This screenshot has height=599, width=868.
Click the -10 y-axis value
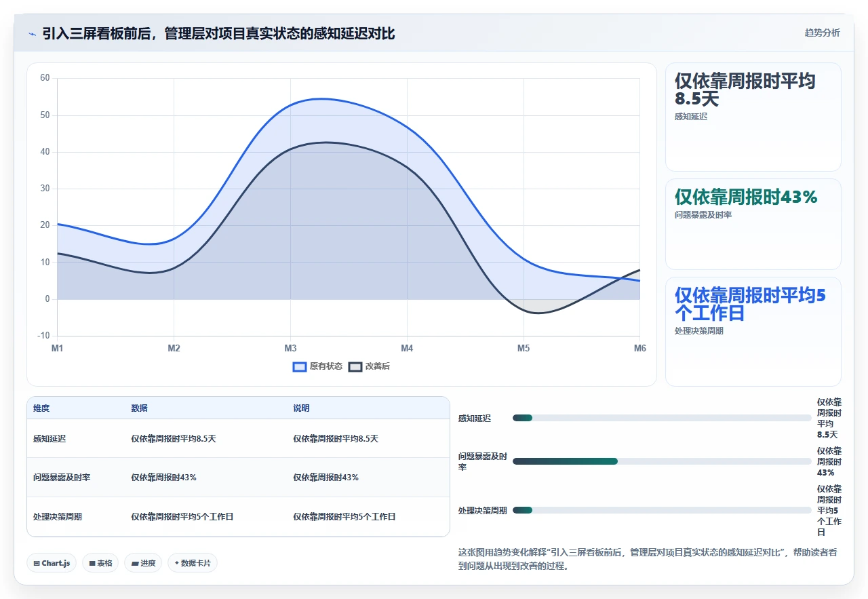pos(44,336)
